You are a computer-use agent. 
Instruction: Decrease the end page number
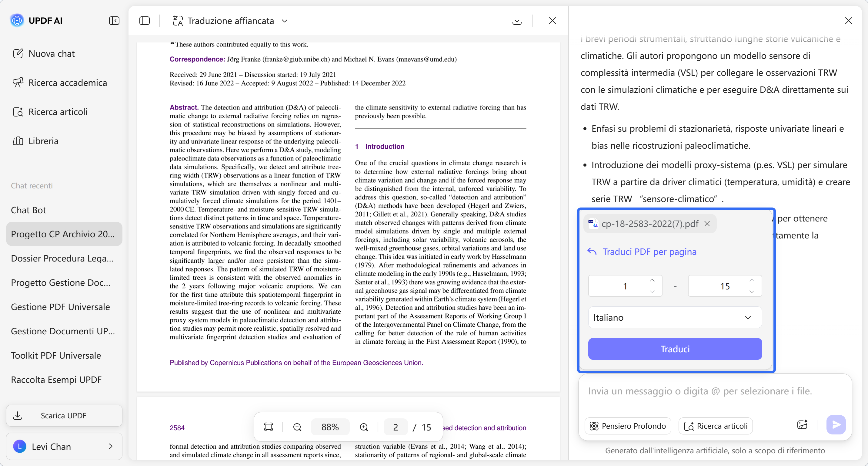[x=752, y=291]
